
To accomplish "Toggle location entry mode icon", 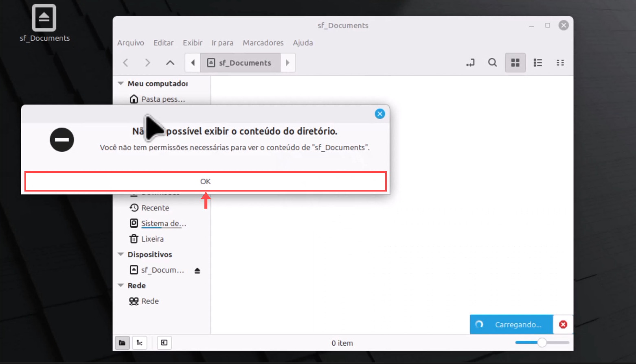I will [x=470, y=63].
